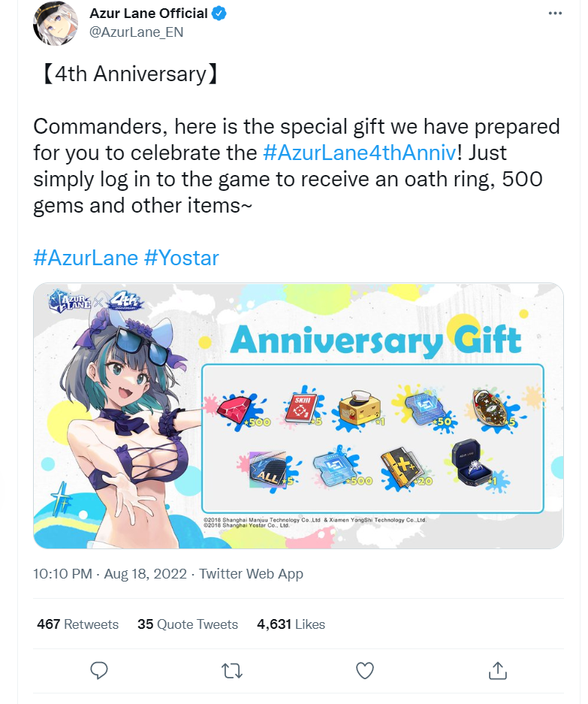View the 467 Retweets list
Image resolution: width=588 pixels, height=704 pixels.
77,624
